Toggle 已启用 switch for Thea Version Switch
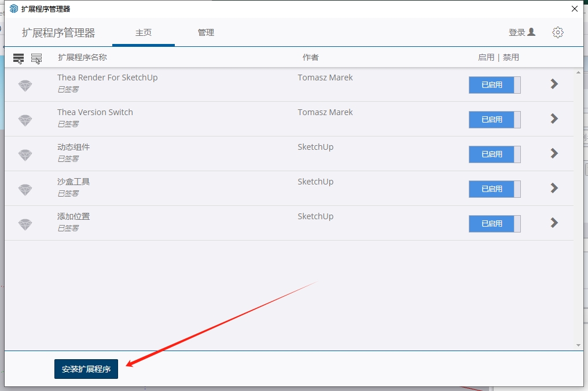588x391 pixels. click(495, 120)
